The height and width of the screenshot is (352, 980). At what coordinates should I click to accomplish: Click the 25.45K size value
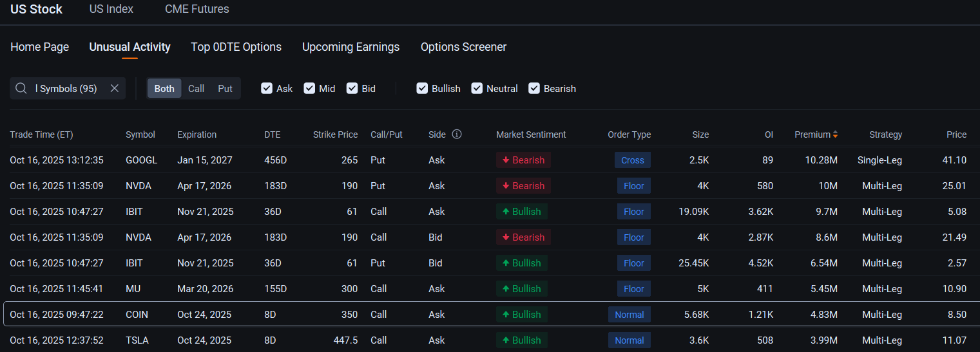(x=693, y=263)
